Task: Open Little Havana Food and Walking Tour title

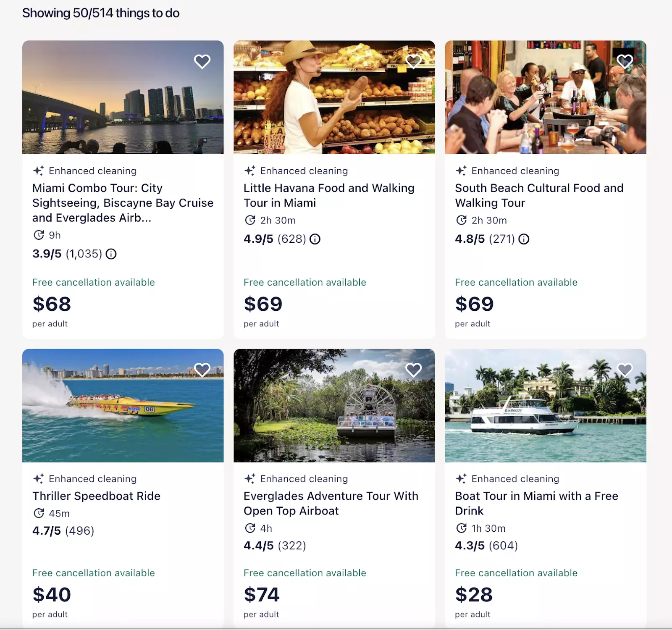Action: (x=329, y=195)
